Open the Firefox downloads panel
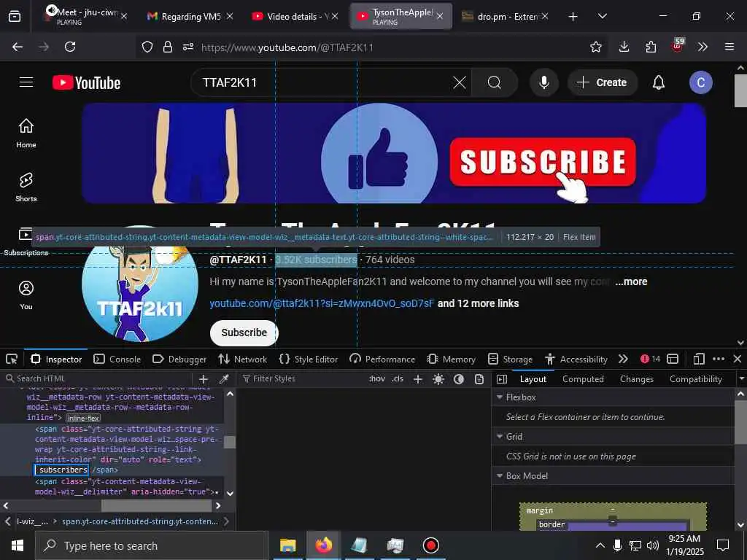Viewport: 747px width, 560px height. 624,47
